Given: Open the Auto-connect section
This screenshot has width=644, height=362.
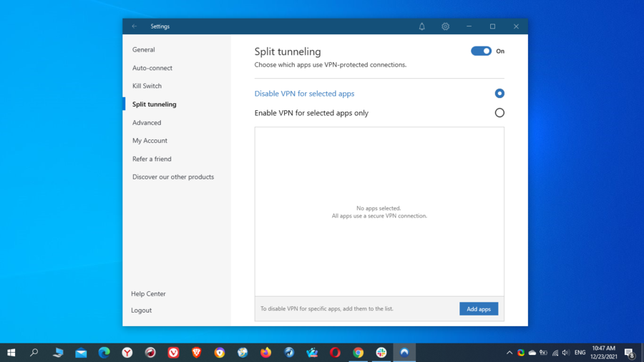Looking at the screenshot, I should click(152, 68).
